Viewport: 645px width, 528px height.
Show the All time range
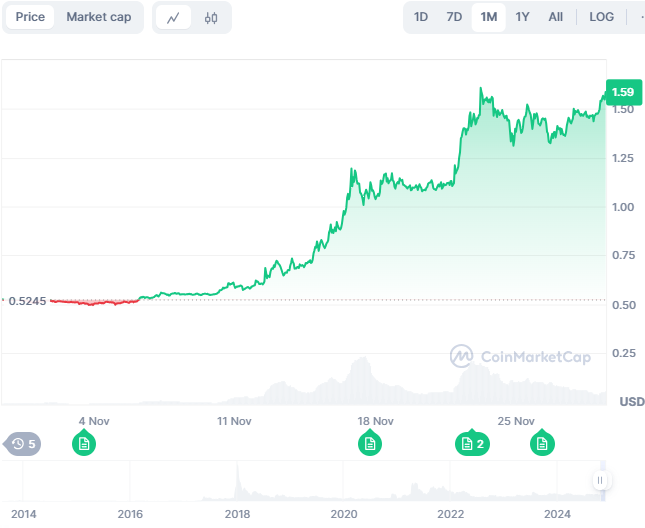click(x=556, y=17)
